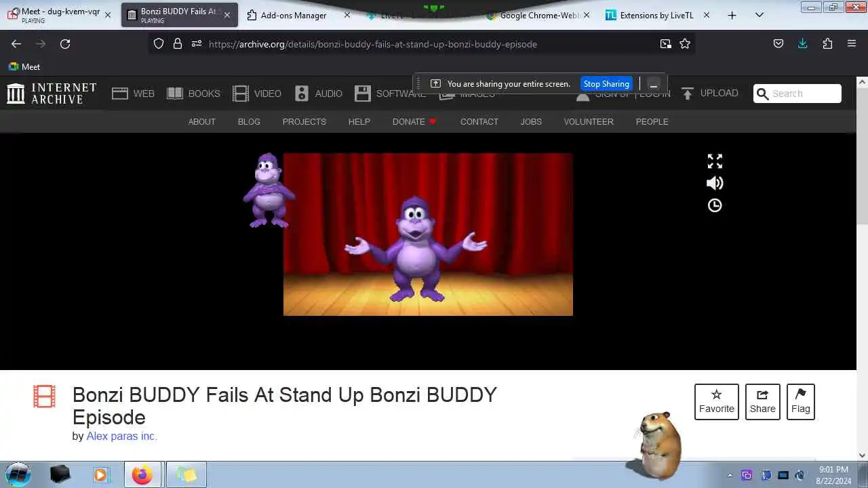
Task: Click the movies filmstrip icon beside title
Action: (44, 396)
